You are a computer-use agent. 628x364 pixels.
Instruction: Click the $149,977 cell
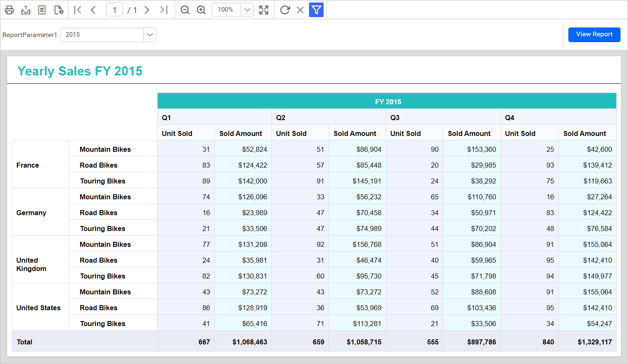coord(588,276)
